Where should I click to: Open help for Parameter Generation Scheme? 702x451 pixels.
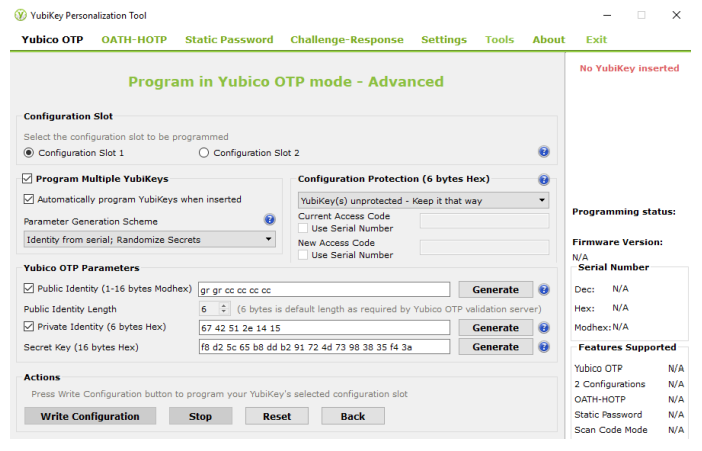[270, 219]
